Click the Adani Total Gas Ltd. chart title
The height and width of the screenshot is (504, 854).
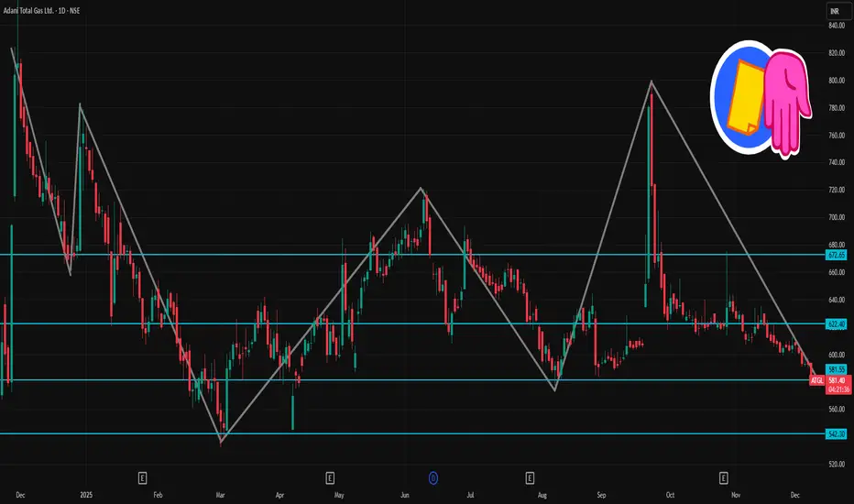click(x=41, y=10)
